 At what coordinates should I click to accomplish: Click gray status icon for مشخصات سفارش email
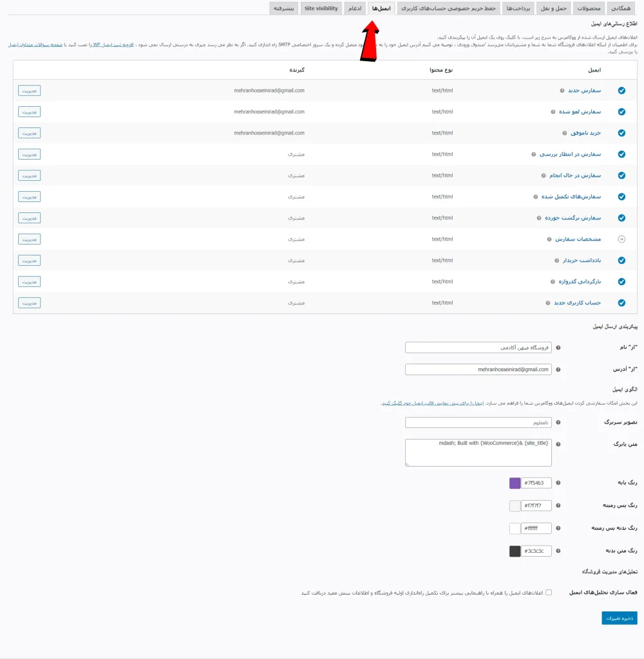[x=621, y=239]
